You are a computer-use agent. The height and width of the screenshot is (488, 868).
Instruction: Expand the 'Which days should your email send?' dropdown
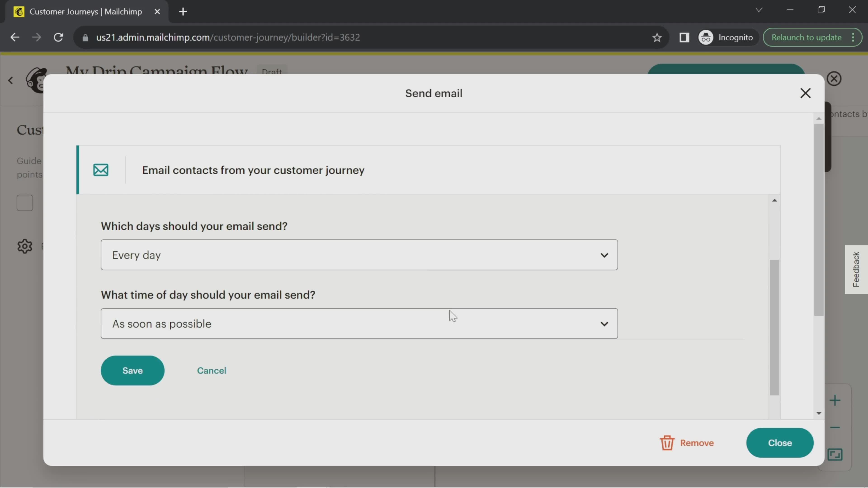359,254
